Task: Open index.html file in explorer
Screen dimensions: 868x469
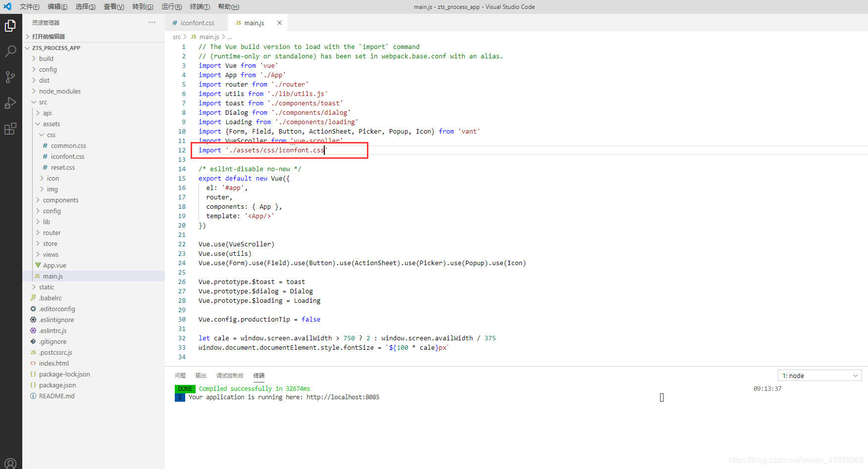Action: (53, 363)
